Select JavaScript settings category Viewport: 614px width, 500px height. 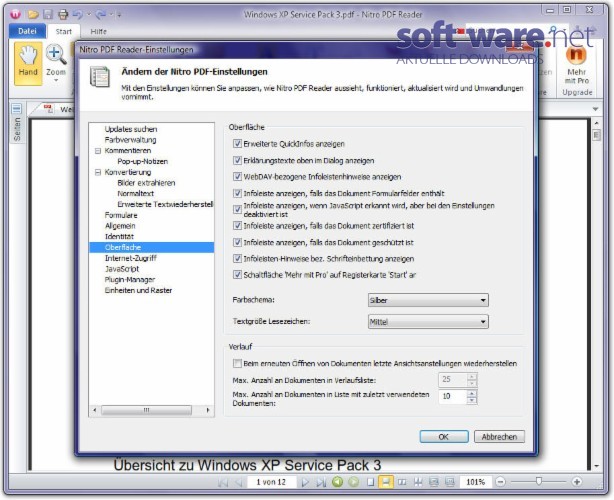coord(122,269)
